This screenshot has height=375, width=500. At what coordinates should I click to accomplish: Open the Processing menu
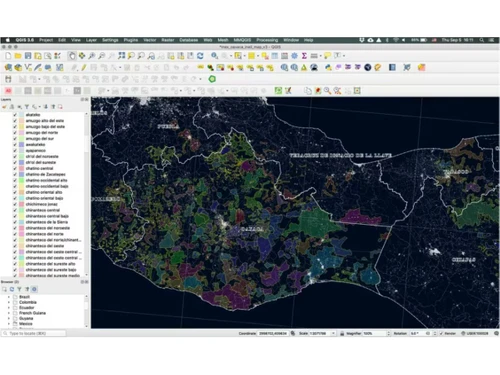[267, 40]
